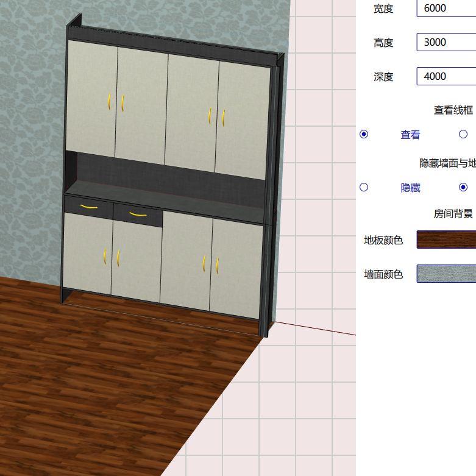The width and height of the screenshot is (476, 476).
Task: Click the patterned wallpaper left of the cabinet
Action: point(30,152)
